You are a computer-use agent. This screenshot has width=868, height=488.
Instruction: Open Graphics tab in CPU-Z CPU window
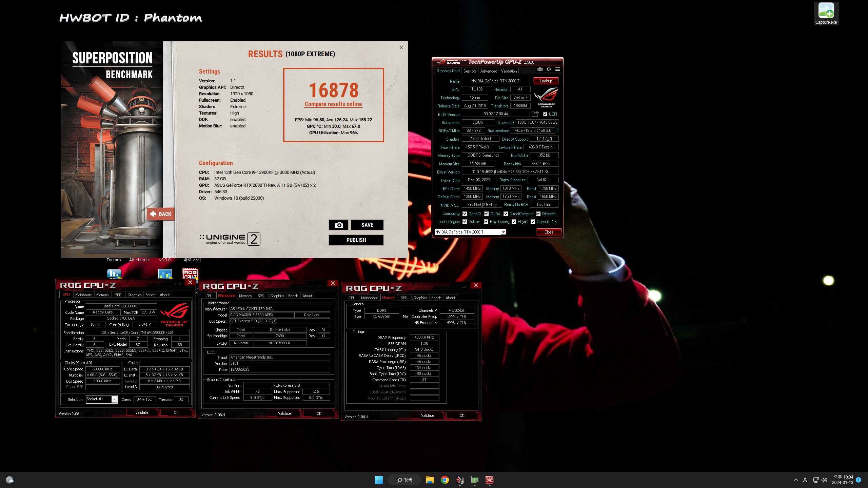(135, 295)
